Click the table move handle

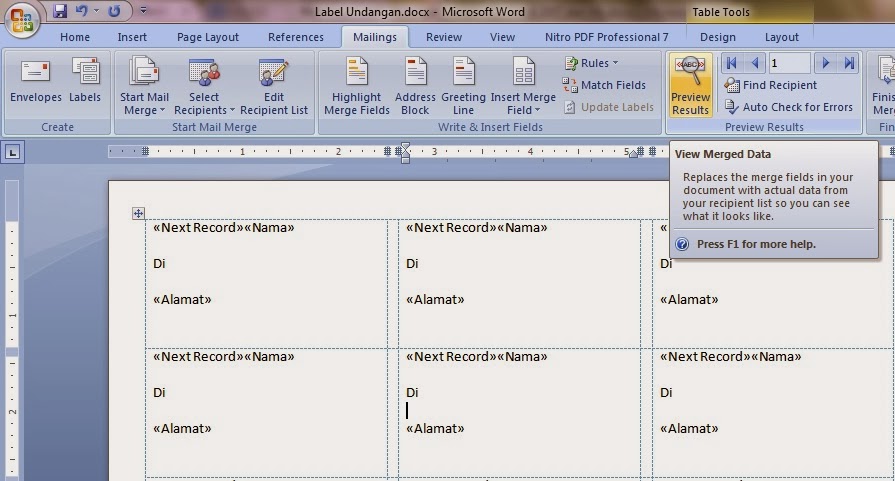pos(138,213)
